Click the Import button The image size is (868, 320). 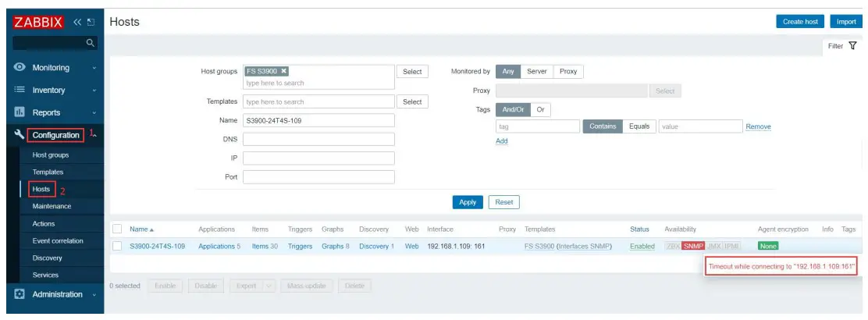(846, 22)
